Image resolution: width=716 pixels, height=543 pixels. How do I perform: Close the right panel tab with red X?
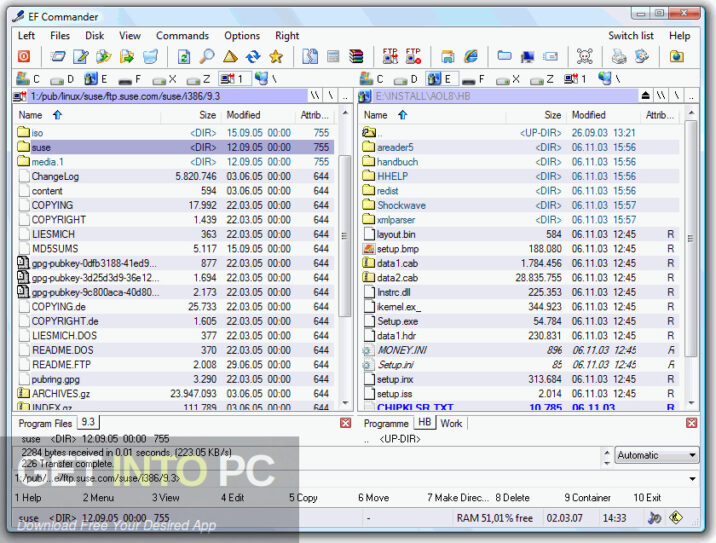tap(691, 423)
